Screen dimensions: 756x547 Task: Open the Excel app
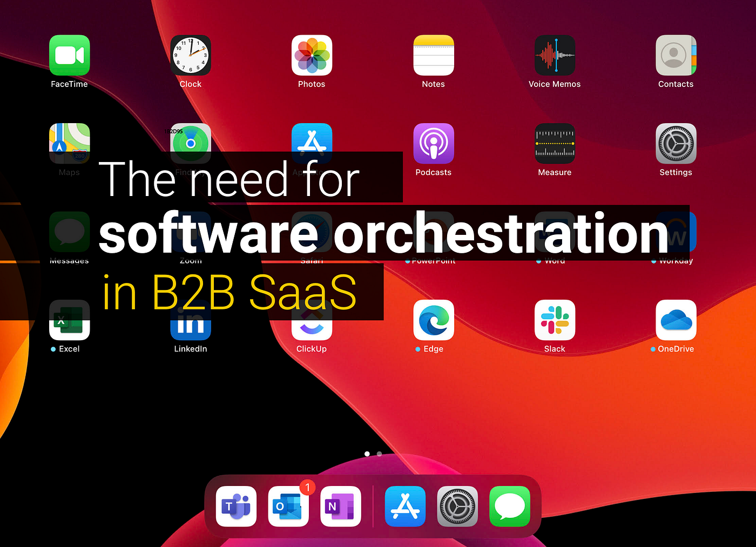[x=69, y=320]
